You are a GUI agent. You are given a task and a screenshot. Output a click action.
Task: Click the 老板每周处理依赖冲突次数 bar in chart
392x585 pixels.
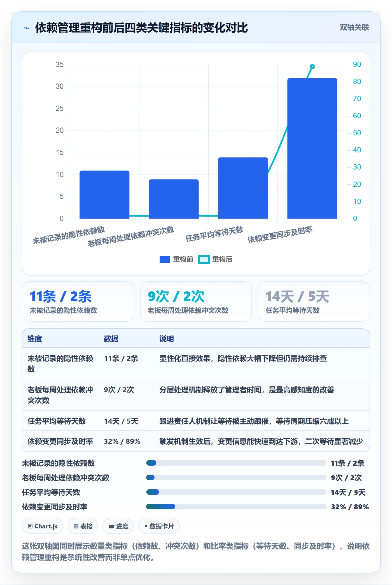174,199
